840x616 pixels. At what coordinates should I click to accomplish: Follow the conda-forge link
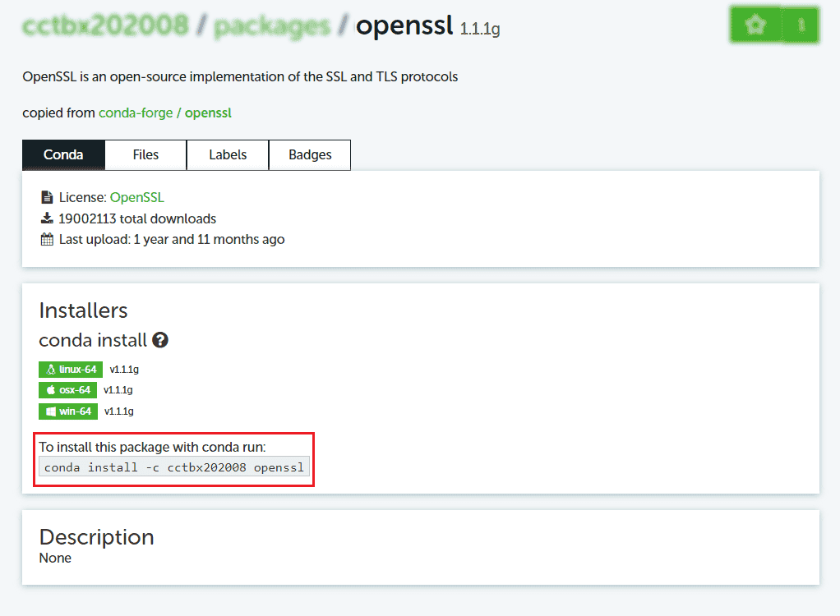[x=136, y=113]
